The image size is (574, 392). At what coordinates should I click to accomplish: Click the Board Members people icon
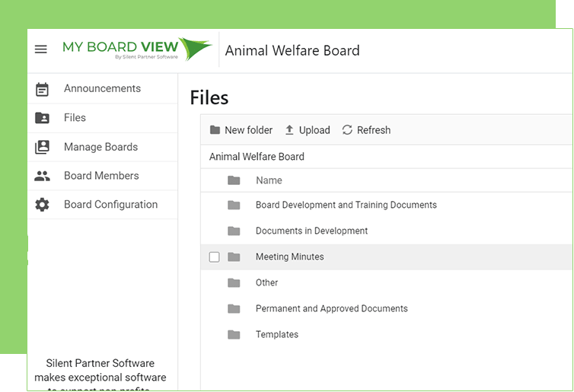(43, 176)
